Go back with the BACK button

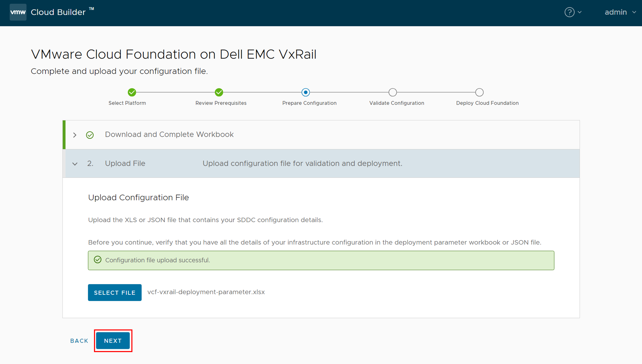pyautogui.click(x=79, y=341)
